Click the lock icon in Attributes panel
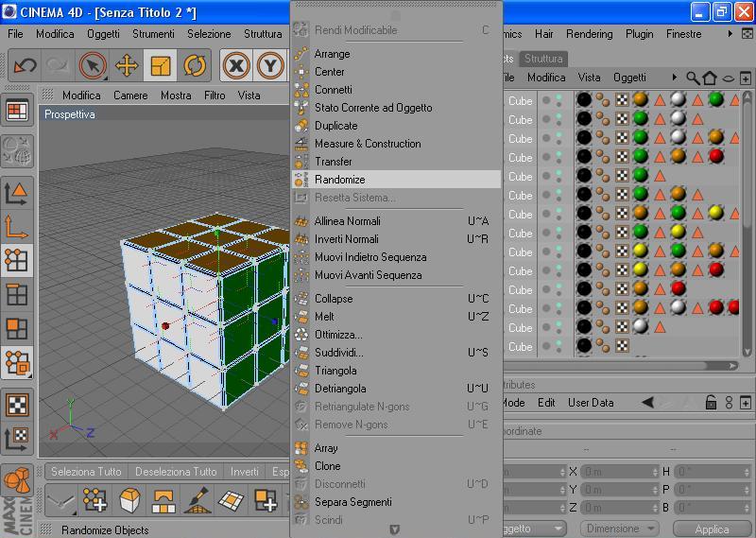Screen dimensions: 756x538 (711, 402)
